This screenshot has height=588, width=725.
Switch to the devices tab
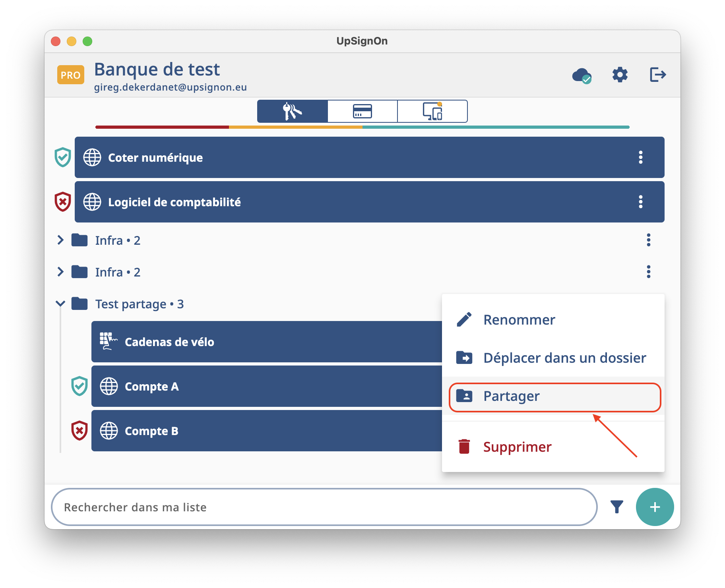[432, 111]
